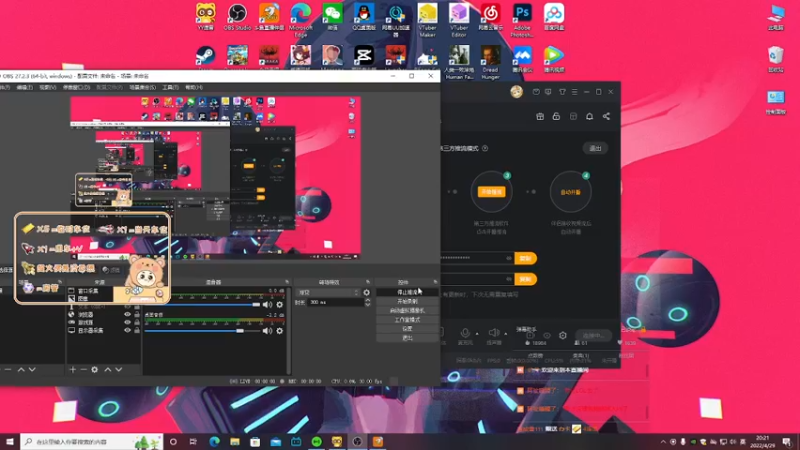Expand hidden system tray icons chevron

[x=663, y=442]
